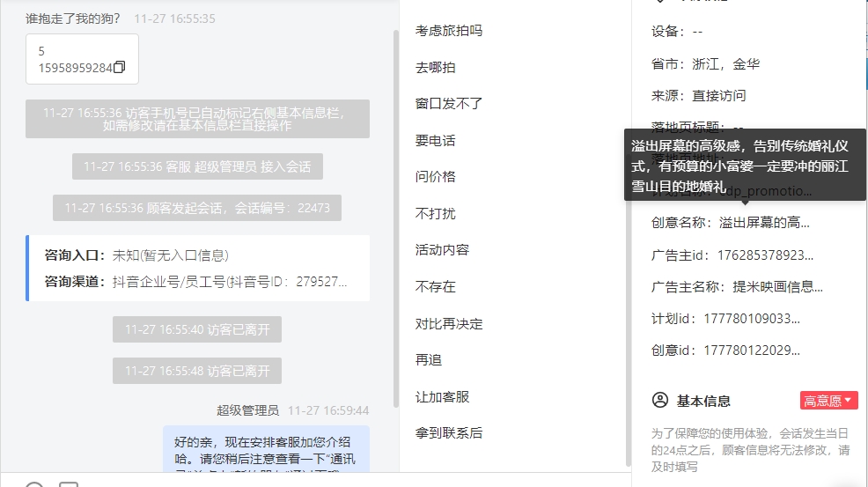The image size is (868, 487).
Task: Select quick reply 问价格
Action: 435,177
